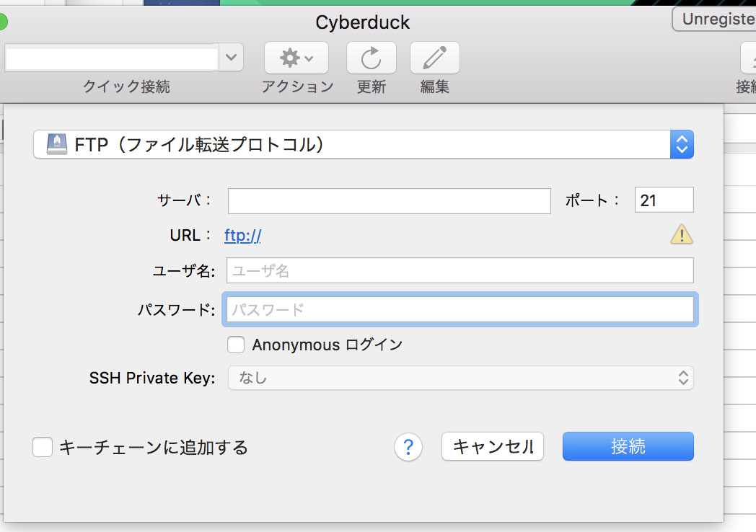Click the アクション toolbar label

[297, 87]
